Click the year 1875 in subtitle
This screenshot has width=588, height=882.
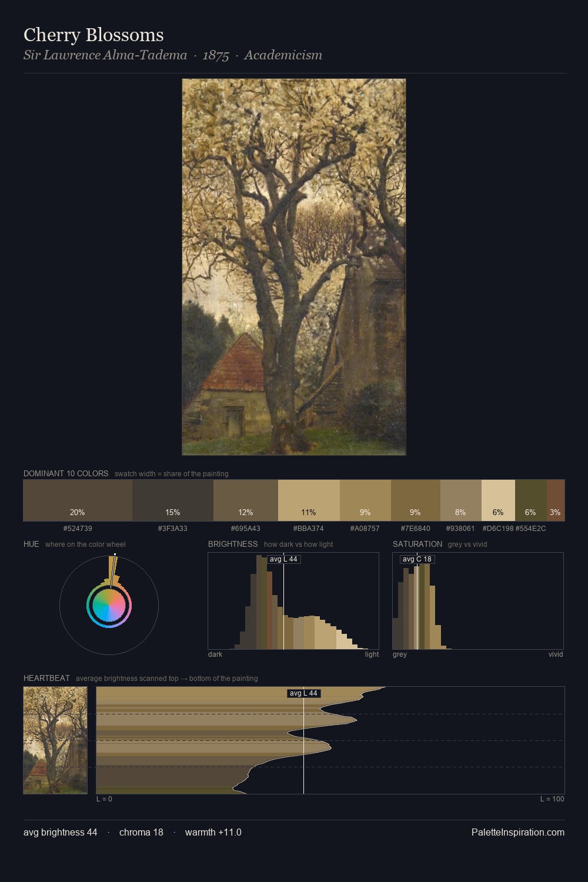click(216, 55)
